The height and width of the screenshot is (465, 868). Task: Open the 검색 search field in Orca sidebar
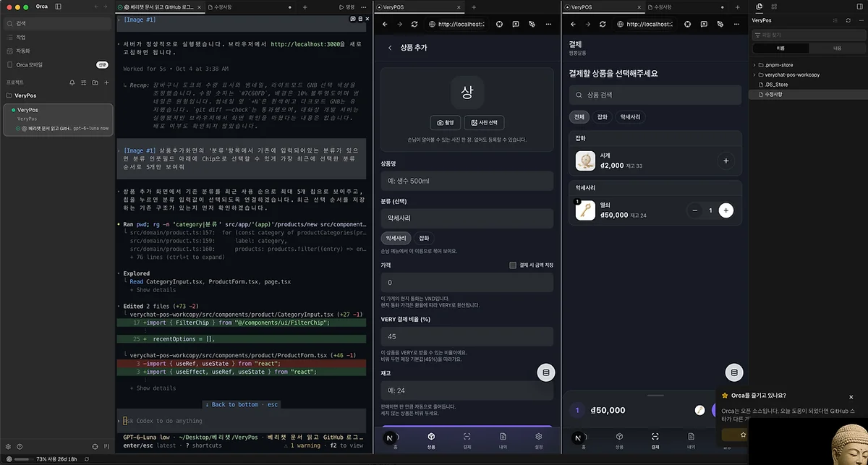[56, 23]
